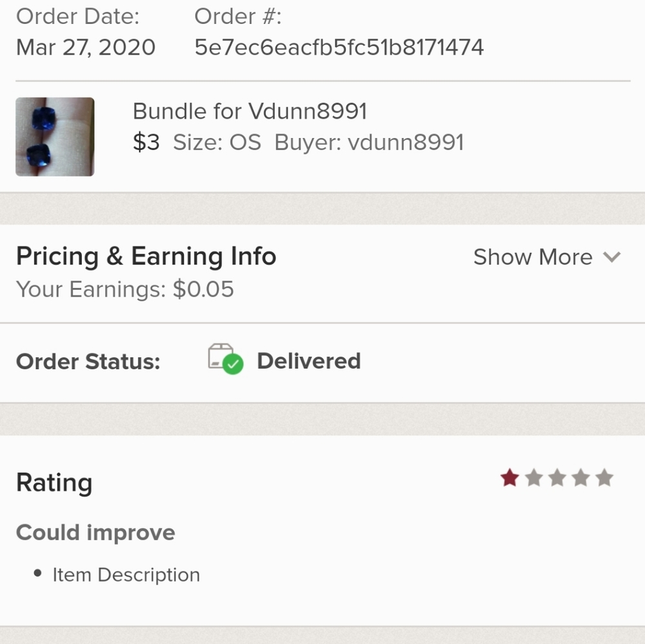The height and width of the screenshot is (644, 645).
Task: Click the Could improve heading
Action: 95,533
